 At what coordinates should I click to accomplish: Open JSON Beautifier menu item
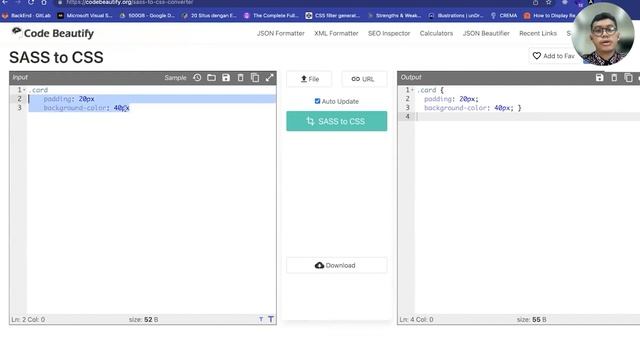coord(486,33)
